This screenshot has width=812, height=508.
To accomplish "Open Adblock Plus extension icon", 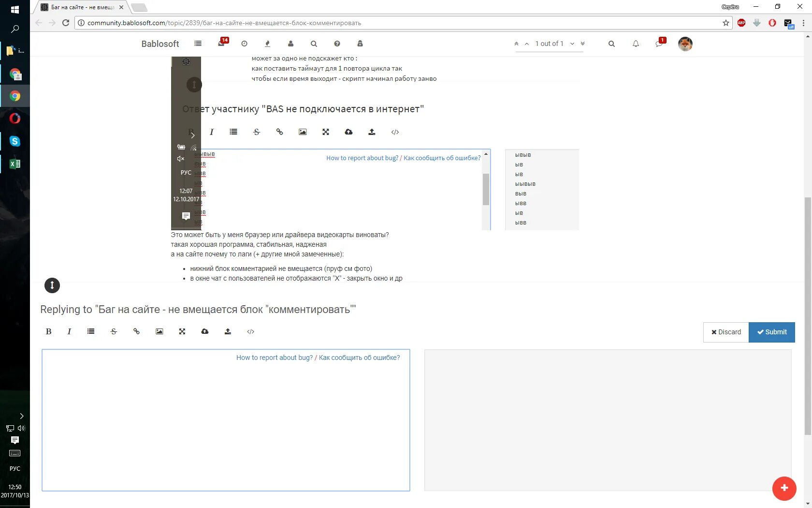I will 741,23.
